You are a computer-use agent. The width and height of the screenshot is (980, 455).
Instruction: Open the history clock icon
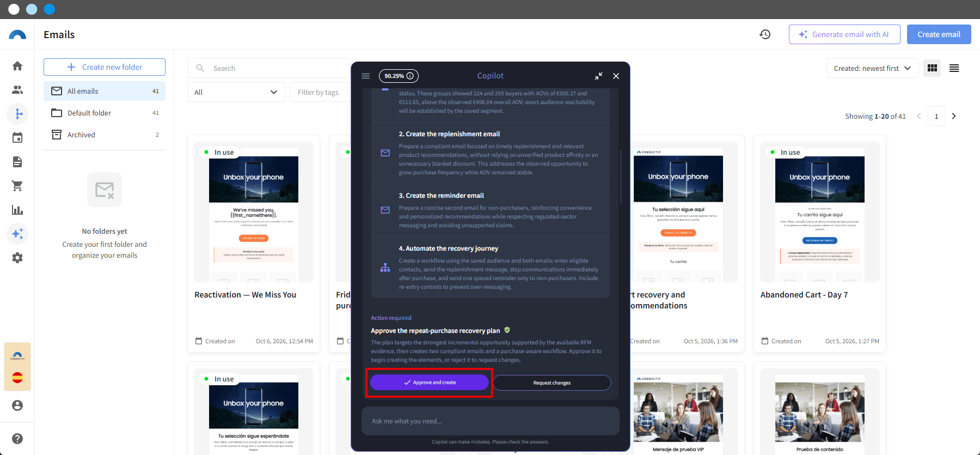pyautogui.click(x=765, y=34)
